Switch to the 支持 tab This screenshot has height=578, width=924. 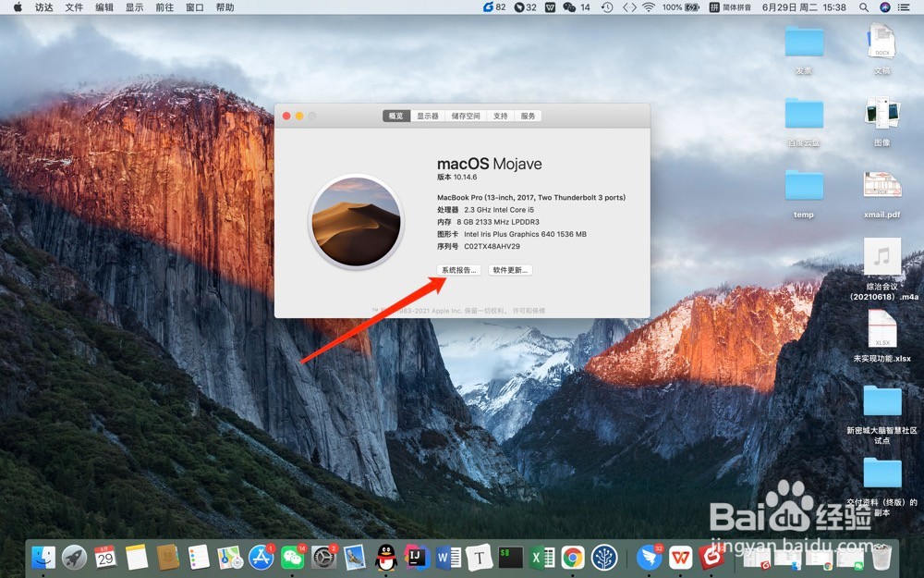pyautogui.click(x=500, y=117)
